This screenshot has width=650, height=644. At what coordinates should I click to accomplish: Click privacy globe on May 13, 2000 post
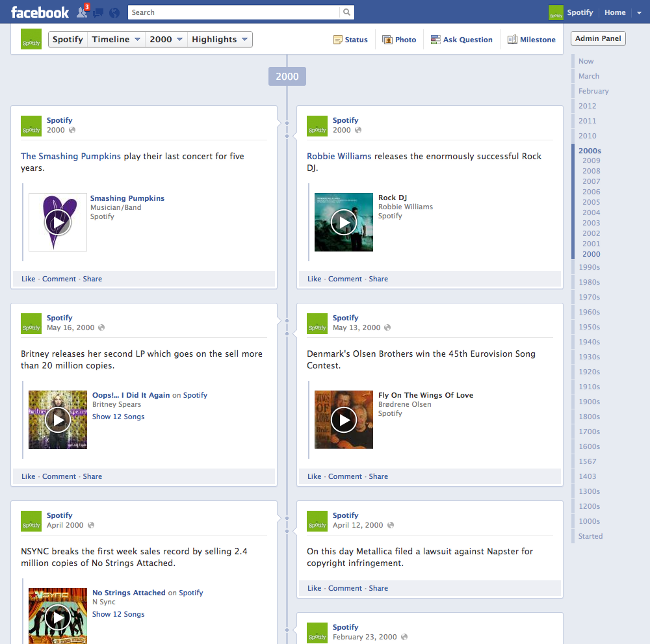click(387, 328)
